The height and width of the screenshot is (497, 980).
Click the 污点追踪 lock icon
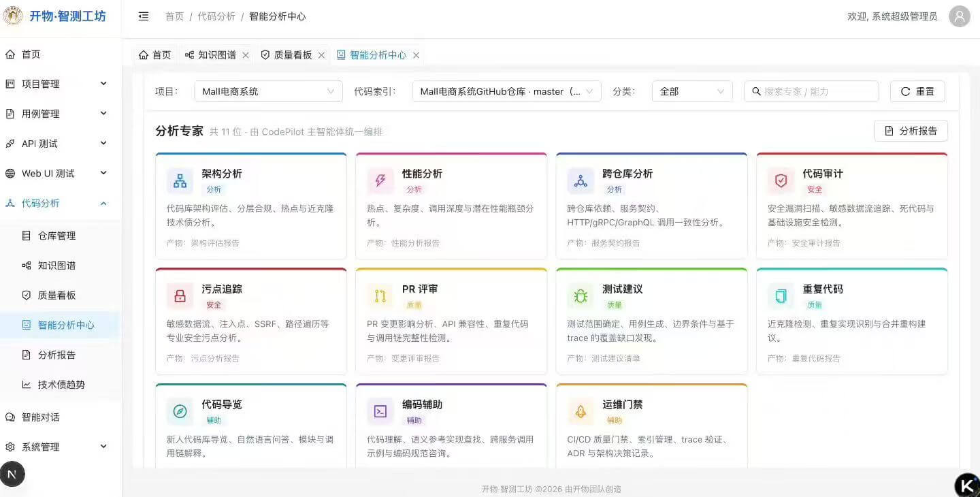click(x=180, y=296)
